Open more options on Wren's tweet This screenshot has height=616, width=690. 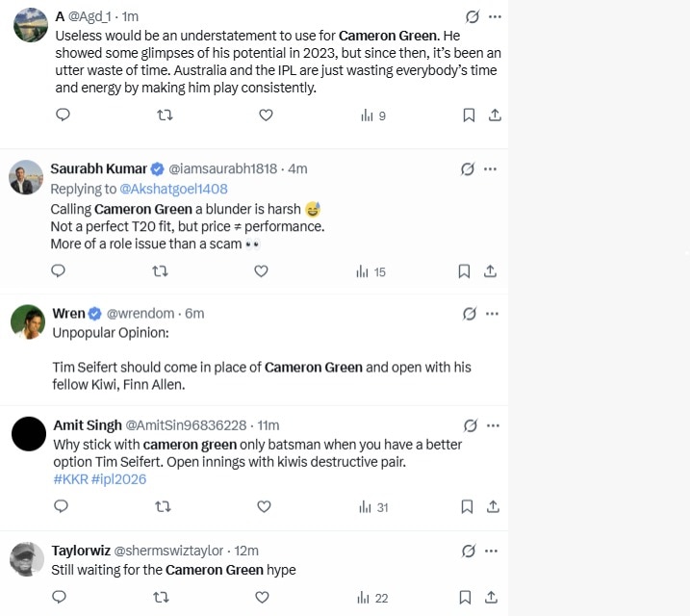click(493, 314)
